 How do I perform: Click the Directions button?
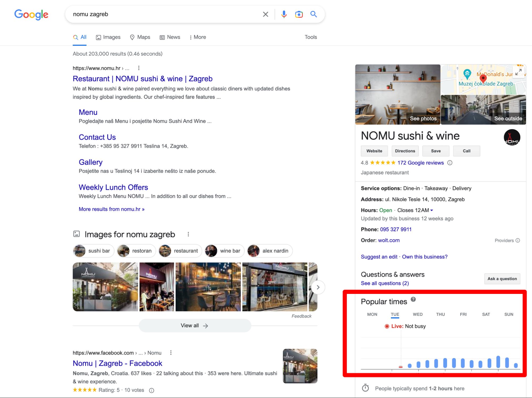[405, 151]
